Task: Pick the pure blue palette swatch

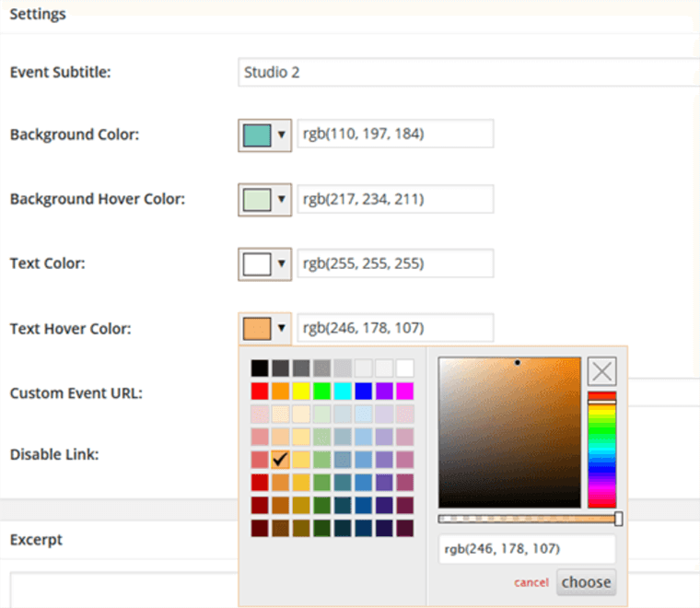Action: click(x=363, y=391)
